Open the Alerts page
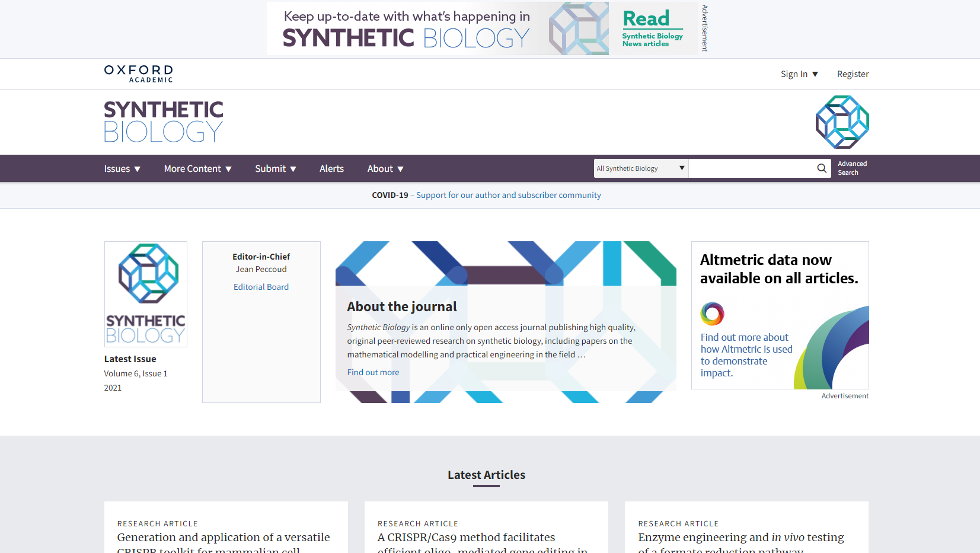980x553 pixels. click(x=331, y=169)
